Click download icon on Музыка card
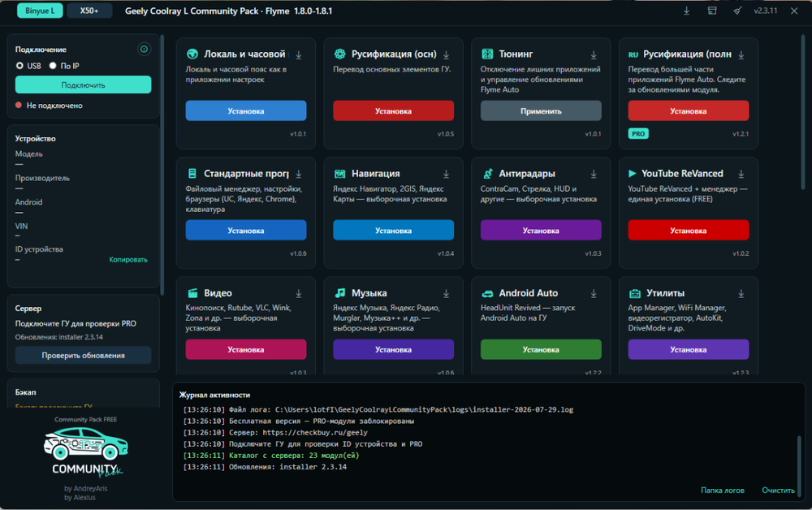The height and width of the screenshot is (510, 812). [446, 293]
